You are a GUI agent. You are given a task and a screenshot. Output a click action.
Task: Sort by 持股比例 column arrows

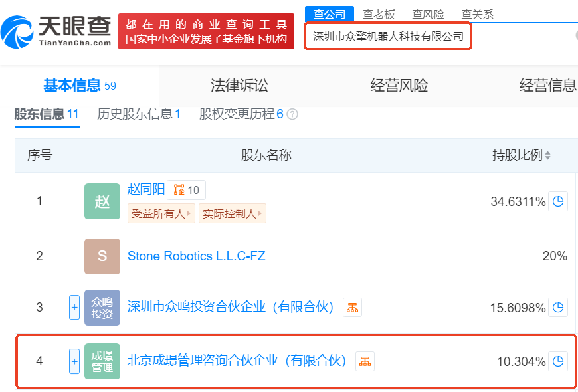[x=548, y=155]
